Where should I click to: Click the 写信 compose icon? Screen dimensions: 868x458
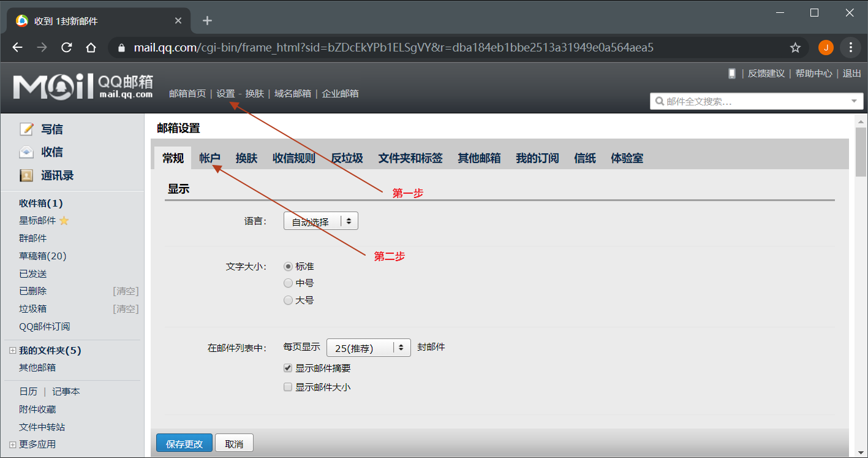(x=26, y=129)
